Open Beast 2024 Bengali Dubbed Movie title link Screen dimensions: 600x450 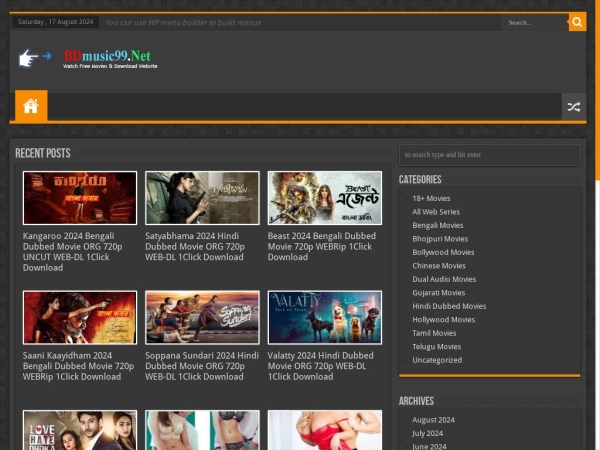pos(322,246)
